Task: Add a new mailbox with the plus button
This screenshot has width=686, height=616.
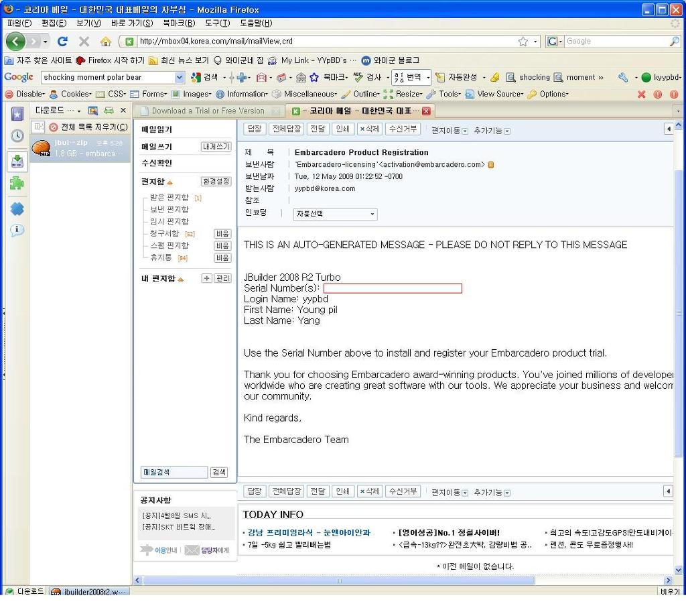Action: 206,278
